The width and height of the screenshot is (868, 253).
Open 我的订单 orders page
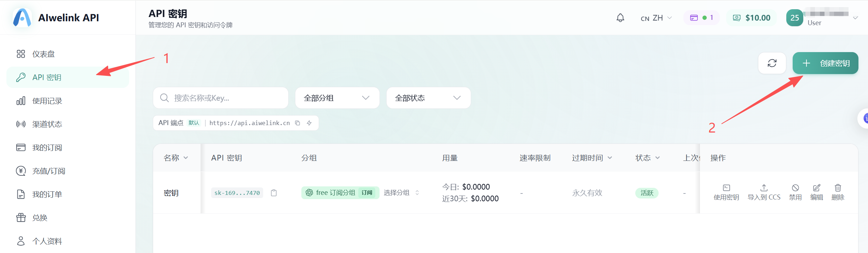tap(68, 194)
